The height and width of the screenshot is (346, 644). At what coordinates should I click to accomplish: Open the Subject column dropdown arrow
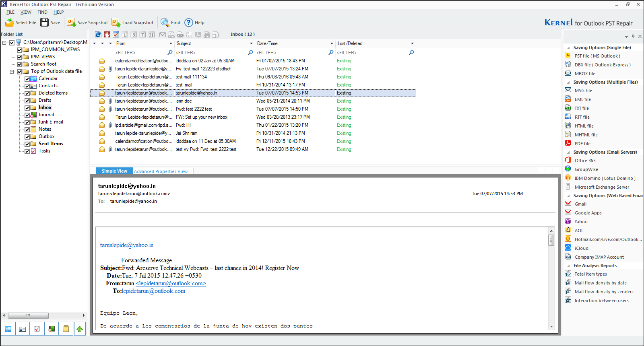pos(251,43)
